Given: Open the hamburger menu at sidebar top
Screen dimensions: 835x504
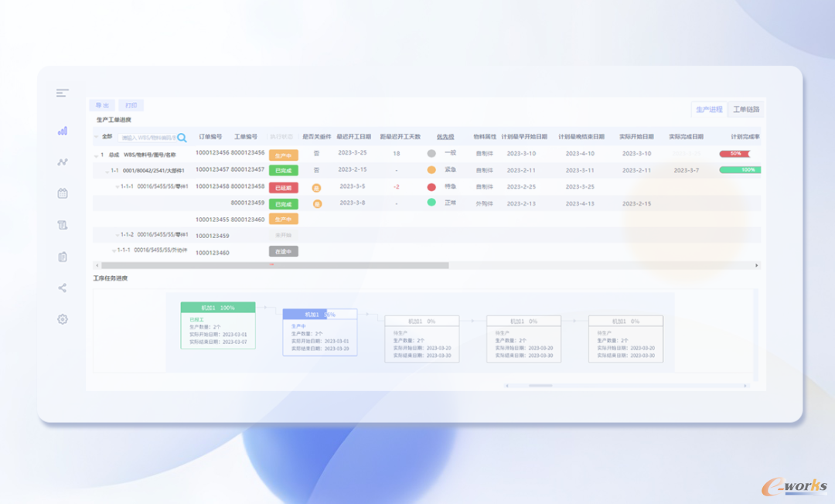Looking at the screenshot, I should click(63, 93).
